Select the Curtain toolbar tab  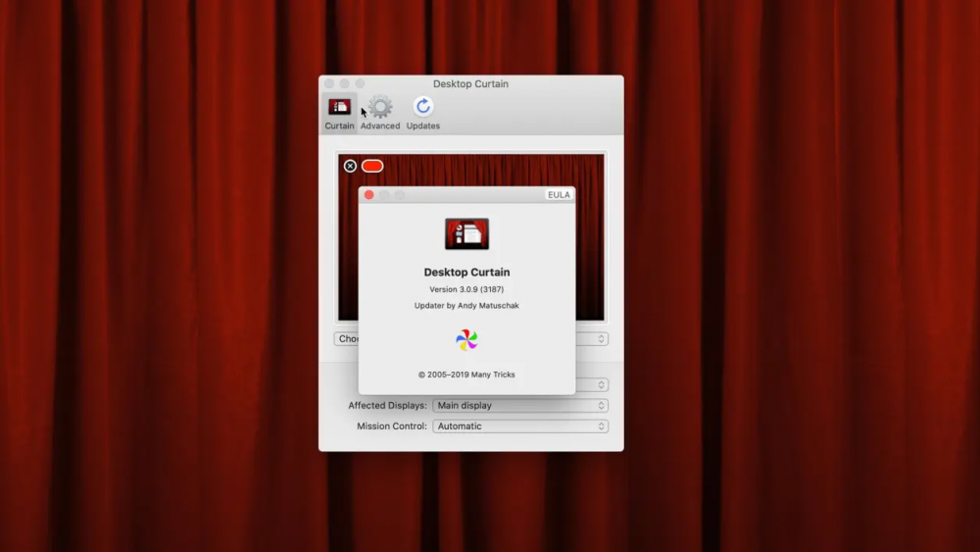(339, 113)
